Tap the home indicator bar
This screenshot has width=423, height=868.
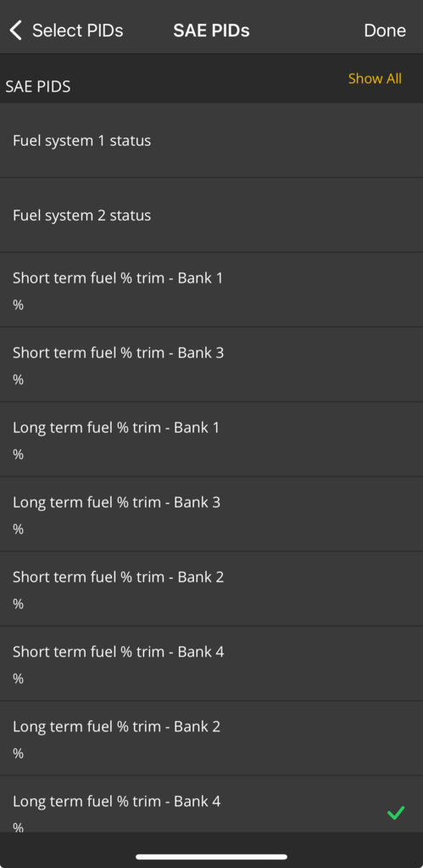(x=211, y=857)
